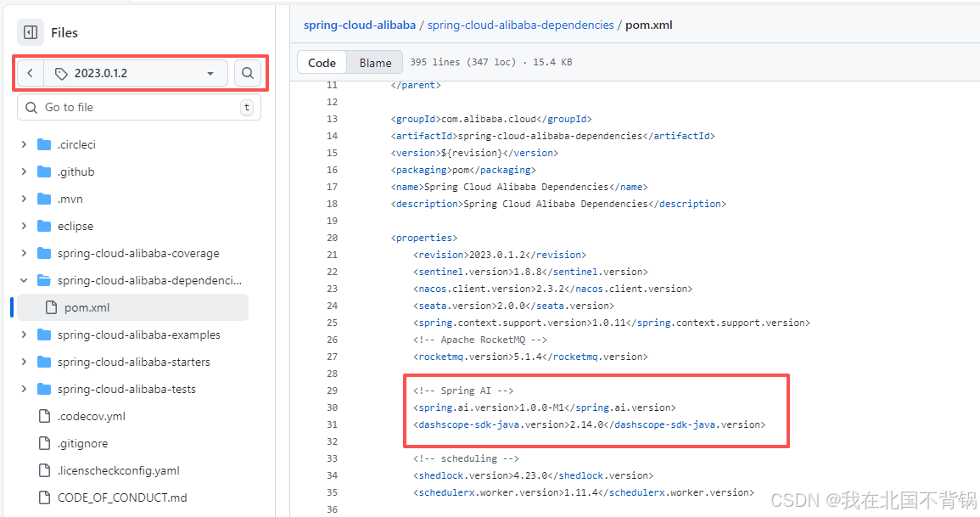Click rocketmq version value "5.1.4"
The width and height of the screenshot is (980, 517).
(528, 357)
